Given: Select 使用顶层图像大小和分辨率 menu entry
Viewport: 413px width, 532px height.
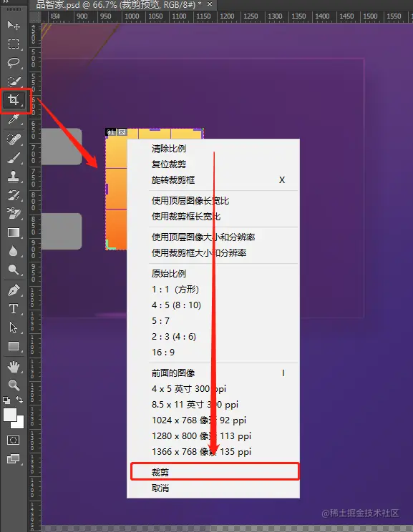Looking at the screenshot, I should 213,237.
